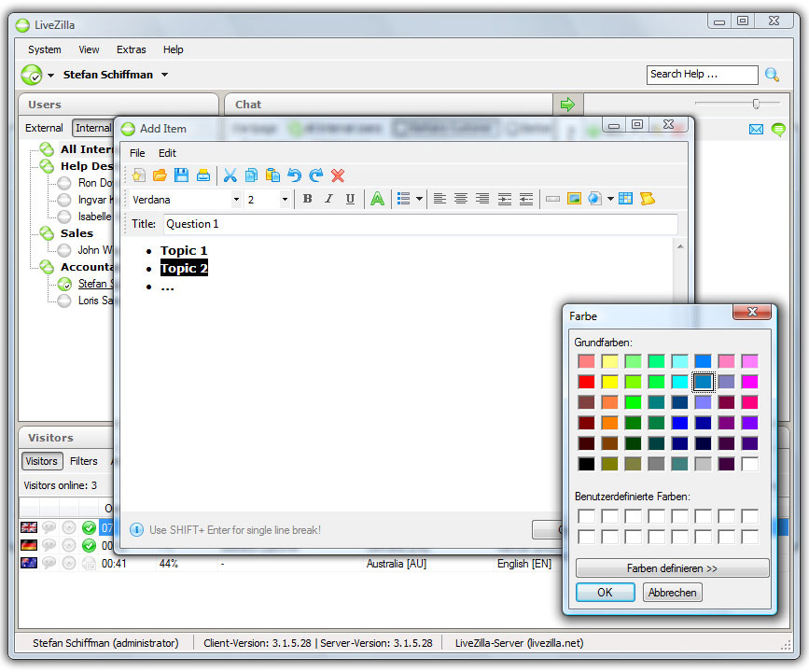Open the File menu in Add Item
The width and height of the screenshot is (809, 672).
[137, 153]
